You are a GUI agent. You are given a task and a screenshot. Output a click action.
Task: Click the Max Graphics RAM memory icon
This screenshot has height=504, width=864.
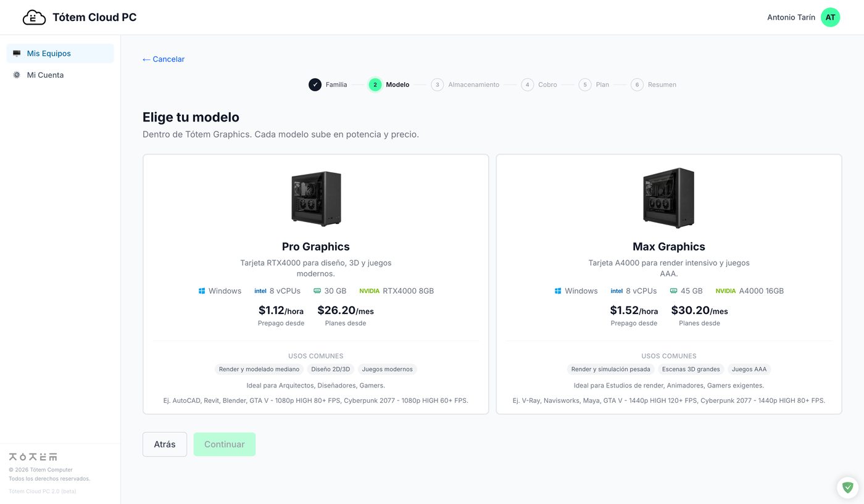(x=674, y=291)
